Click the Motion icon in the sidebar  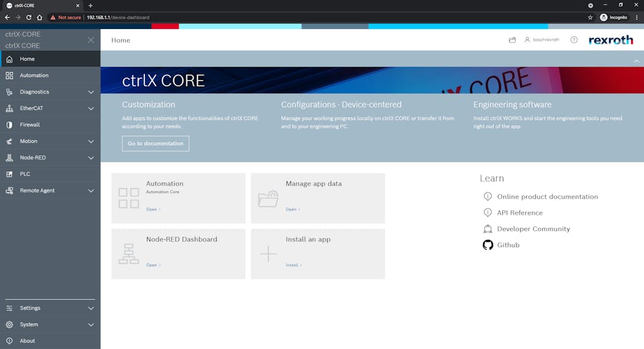10,141
